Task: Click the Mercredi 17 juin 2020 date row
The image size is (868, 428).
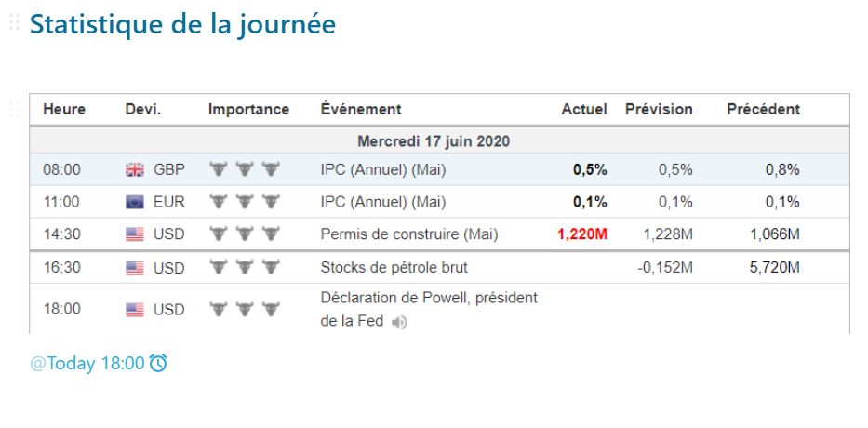Action: tap(434, 141)
